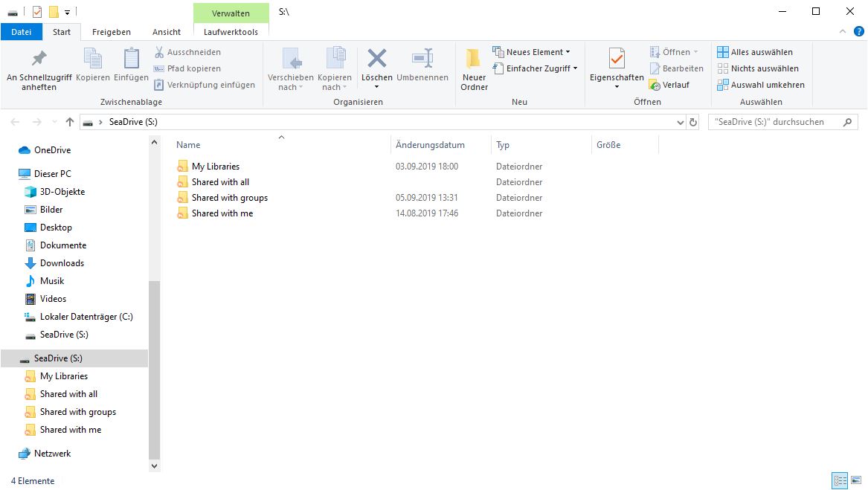The height and width of the screenshot is (490, 868).
Task: Click the refresh icon in address bar
Action: (693, 122)
